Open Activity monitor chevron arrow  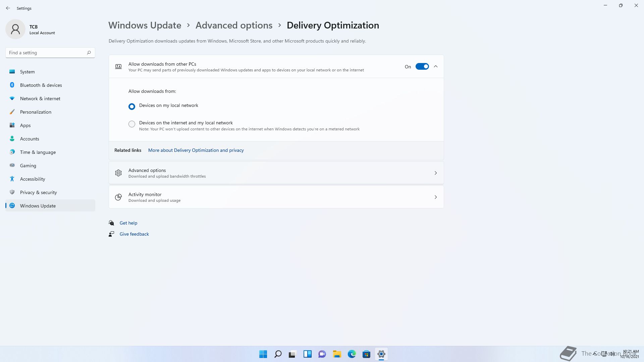436,197
